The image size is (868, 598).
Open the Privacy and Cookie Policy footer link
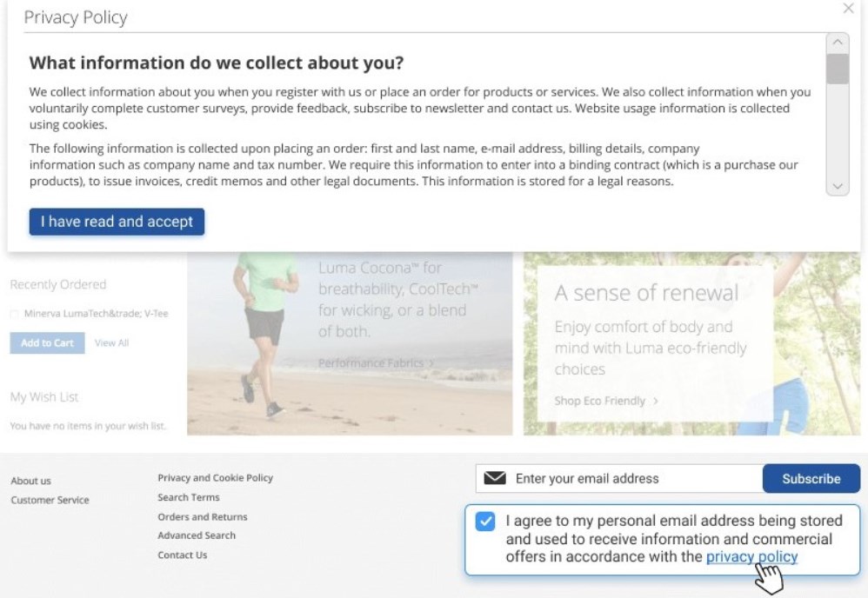pos(215,477)
